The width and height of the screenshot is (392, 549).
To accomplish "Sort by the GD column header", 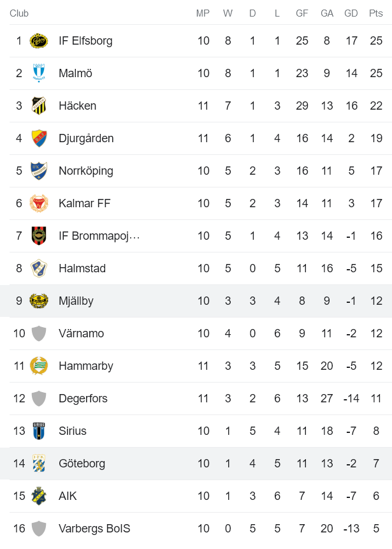I will point(351,13).
